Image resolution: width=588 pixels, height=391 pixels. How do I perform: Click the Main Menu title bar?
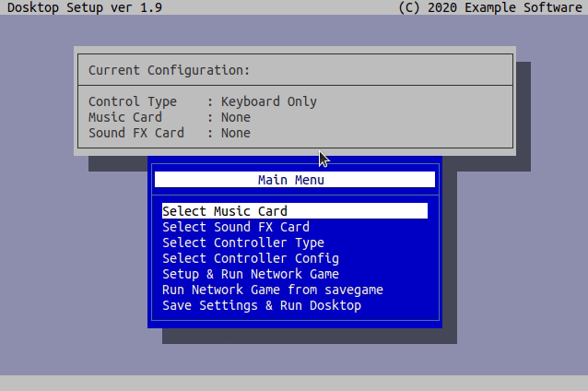(x=295, y=180)
